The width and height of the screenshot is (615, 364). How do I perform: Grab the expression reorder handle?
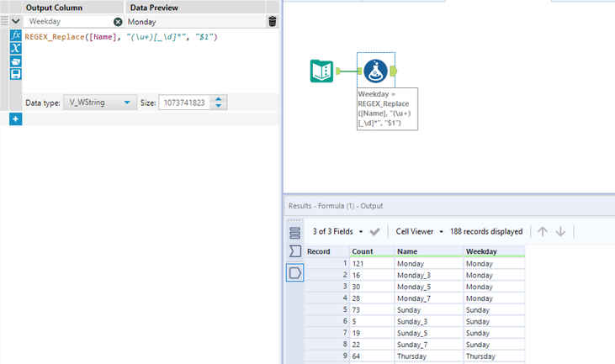click(4, 21)
